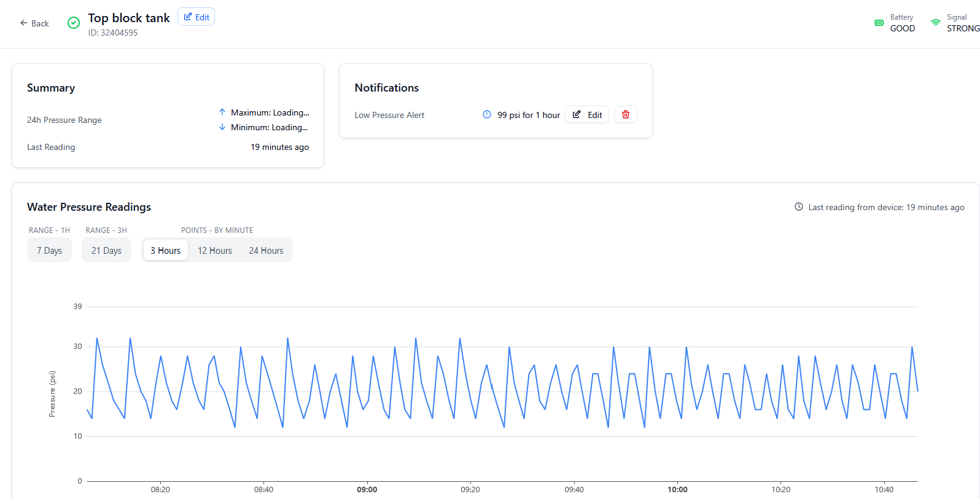Click the '99 psi for 1 hour' text
Image resolution: width=980 pixels, height=499 pixels.
(x=529, y=115)
